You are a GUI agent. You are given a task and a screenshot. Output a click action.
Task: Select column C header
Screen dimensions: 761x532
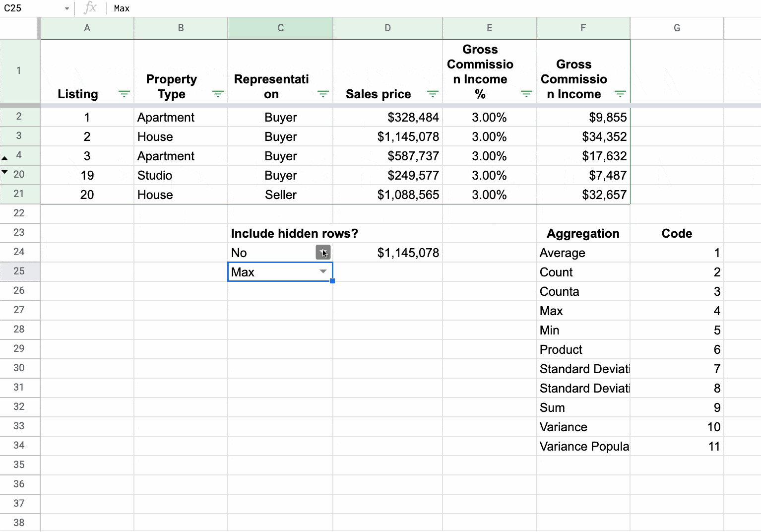click(280, 28)
